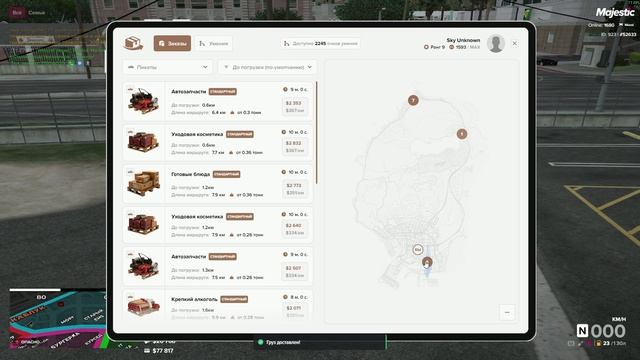
Task: Select the Все chat tab in game HUD
Action: (17, 13)
